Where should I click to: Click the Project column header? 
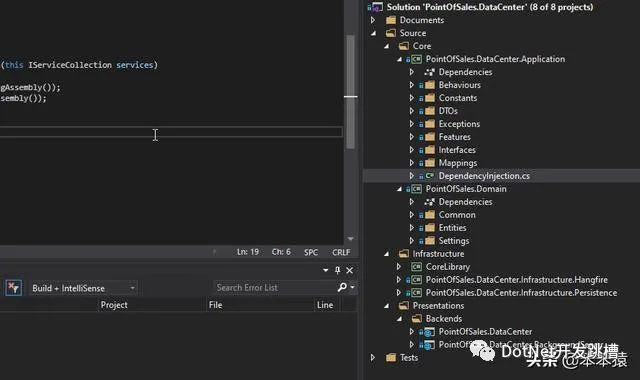[114, 305]
